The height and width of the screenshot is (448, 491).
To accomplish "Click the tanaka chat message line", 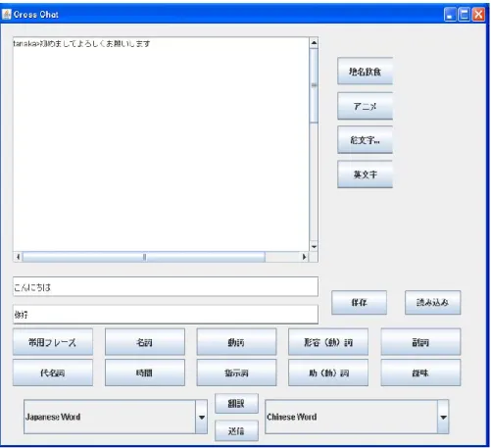I will click(x=81, y=44).
